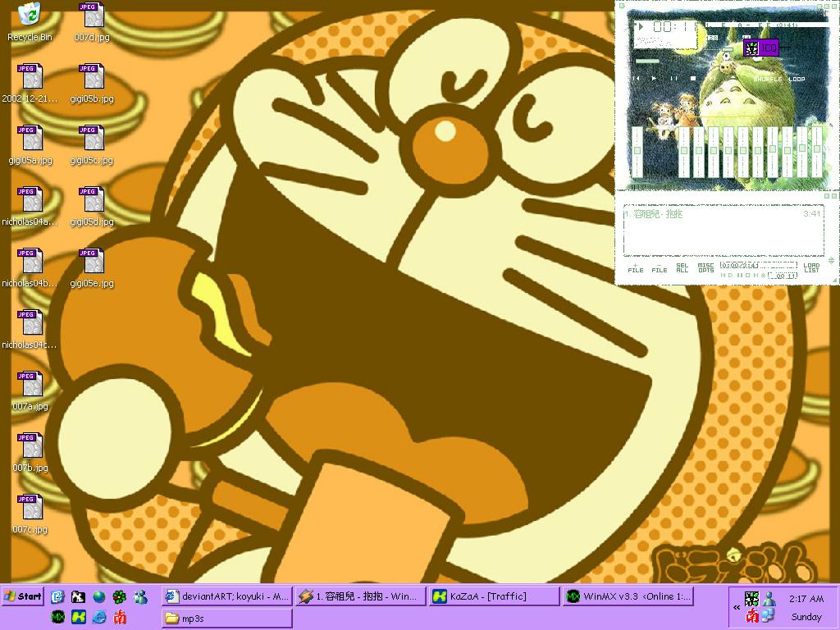This screenshot has height=630, width=840.
Task: Open the Winamp menu box at the skin's top-left corner
Action: point(622,6)
